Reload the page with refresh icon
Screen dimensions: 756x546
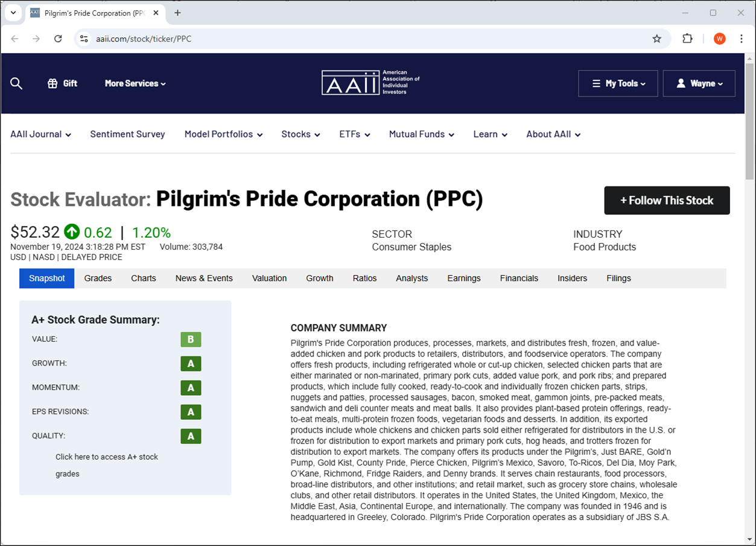point(58,39)
